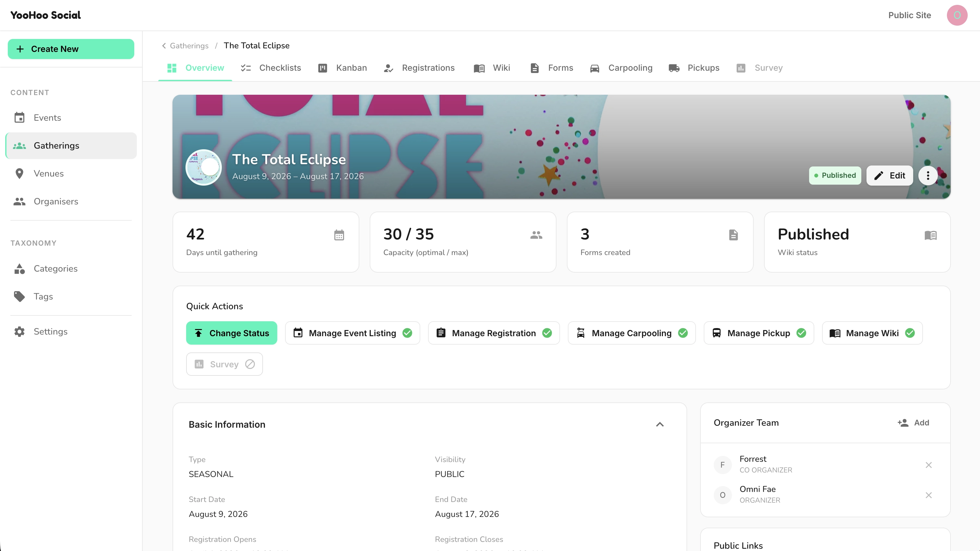
Task: Click the disabled Survey quick action
Action: [x=224, y=364]
